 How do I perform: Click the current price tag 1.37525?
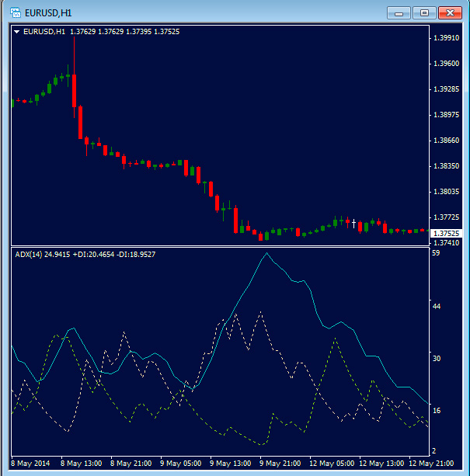pyautogui.click(x=446, y=233)
